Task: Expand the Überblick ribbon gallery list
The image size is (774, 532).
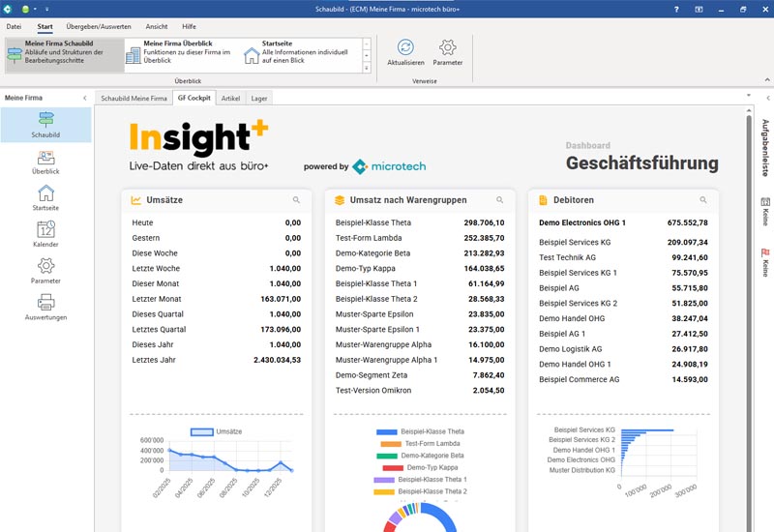Action: (x=366, y=68)
